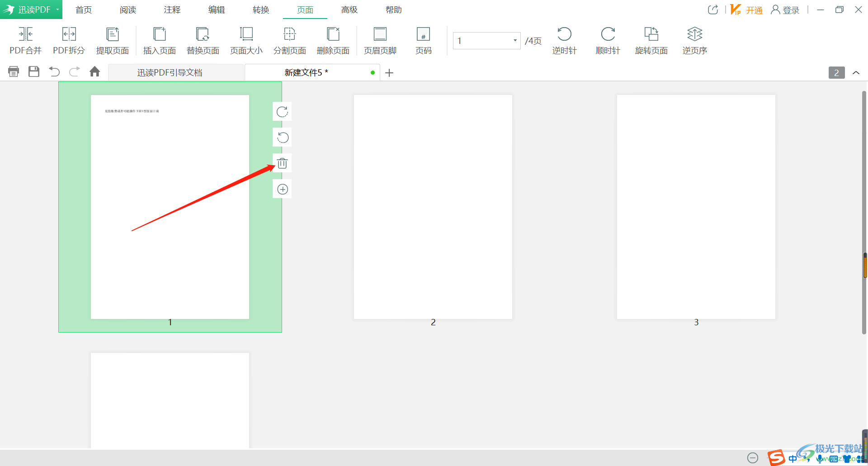The image size is (868, 466).
Task: Rotate page 1 clockwise using thumbnail button
Action: coord(282,112)
